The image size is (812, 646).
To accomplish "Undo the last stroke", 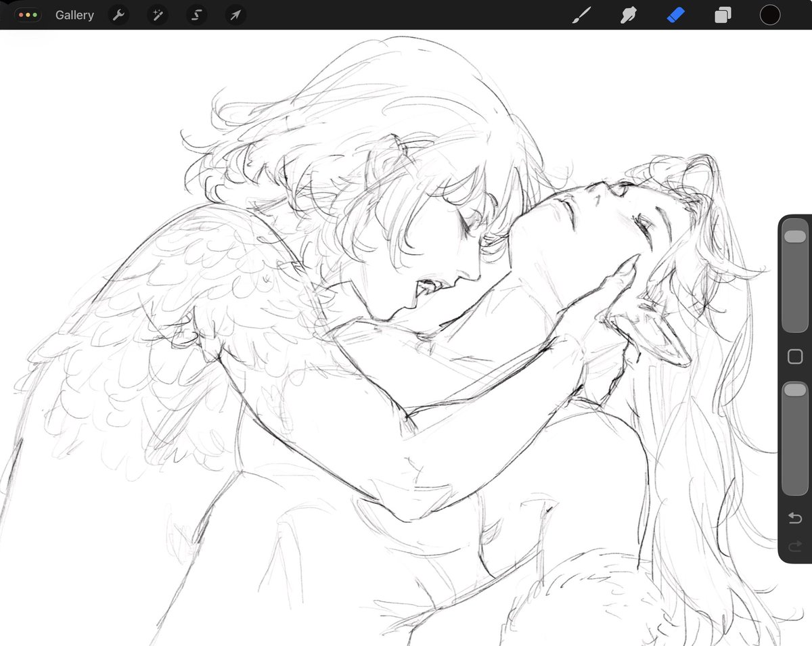I will 795,518.
